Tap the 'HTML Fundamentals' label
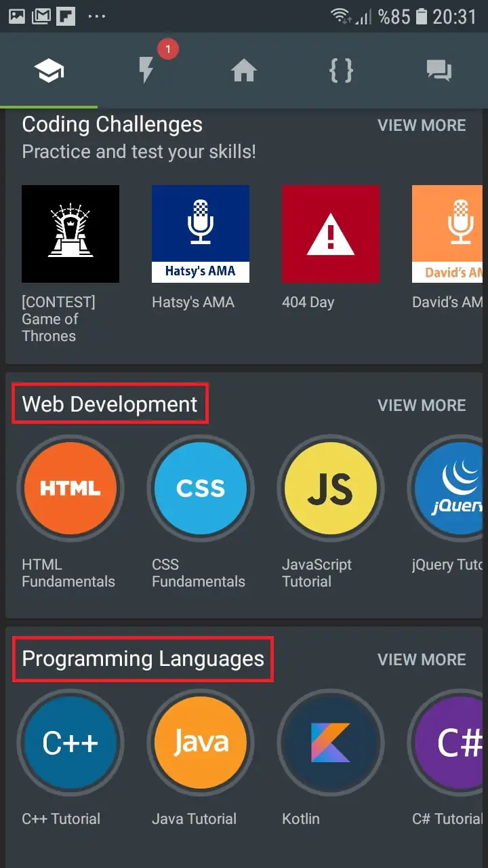The height and width of the screenshot is (868, 488). click(x=68, y=573)
